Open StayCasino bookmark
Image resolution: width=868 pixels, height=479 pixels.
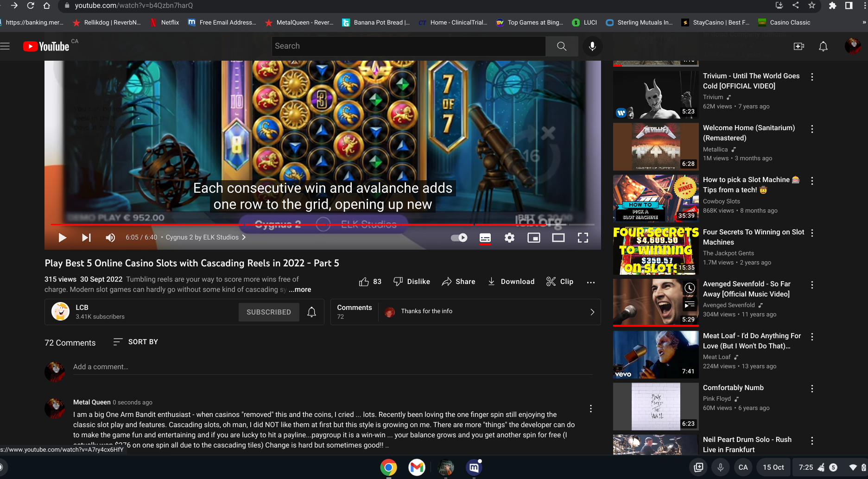pyautogui.click(x=716, y=22)
